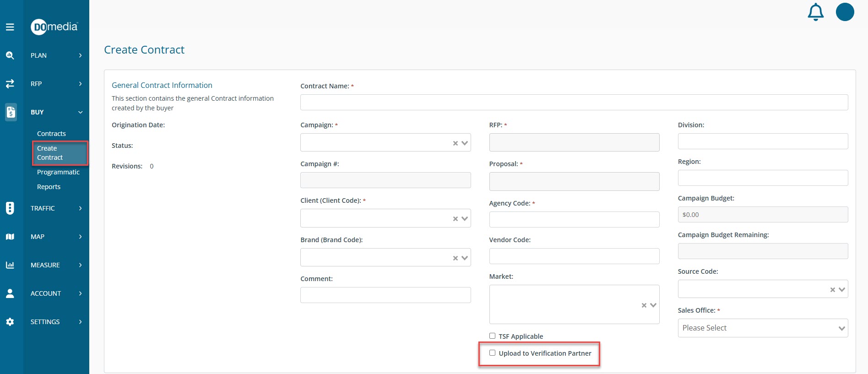
Task: Click the Traffic light icon
Action: point(10,208)
